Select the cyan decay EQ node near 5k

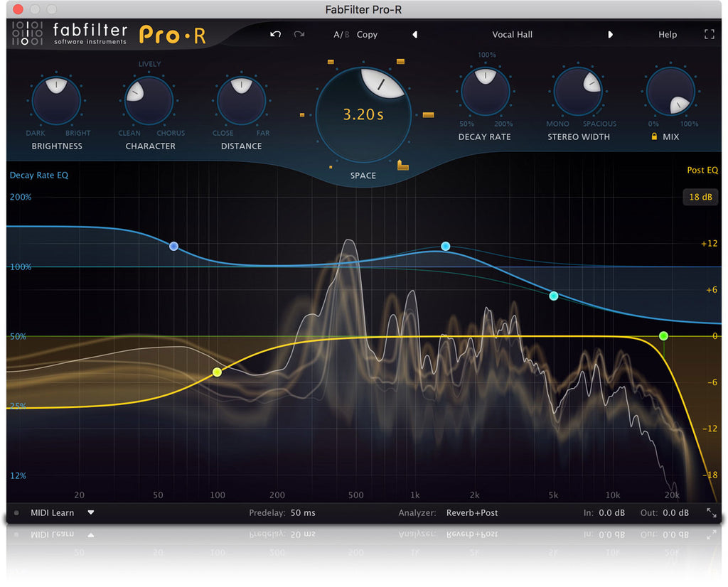pos(553,296)
